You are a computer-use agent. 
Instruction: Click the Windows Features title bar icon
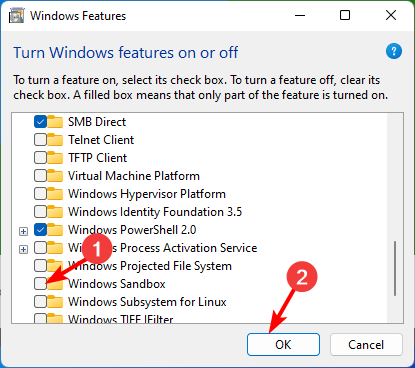tap(16, 16)
